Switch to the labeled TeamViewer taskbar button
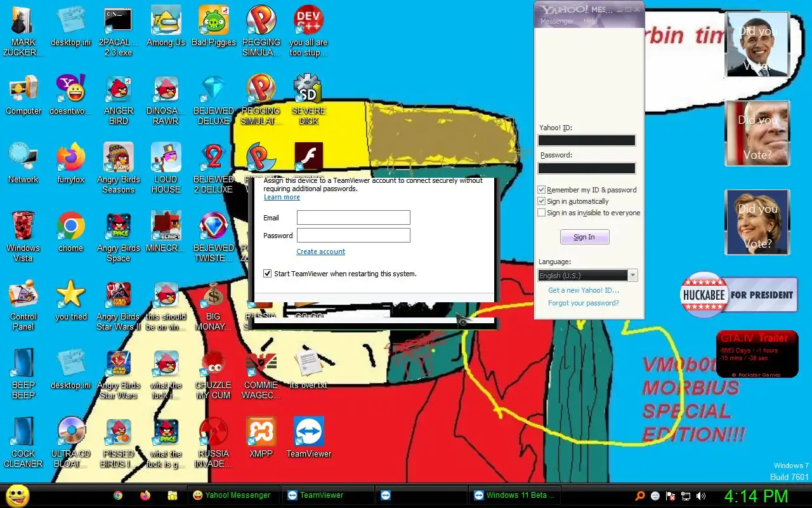This screenshot has width=812, height=508. [x=329, y=495]
